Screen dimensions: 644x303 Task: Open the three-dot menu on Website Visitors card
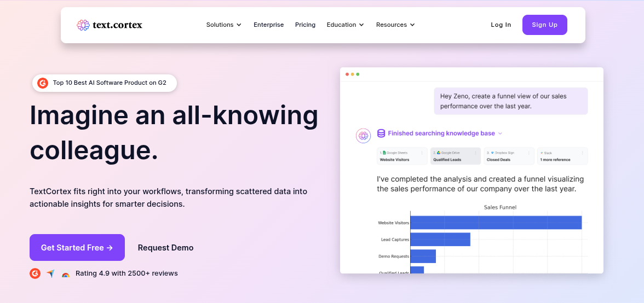coord(422,153)
